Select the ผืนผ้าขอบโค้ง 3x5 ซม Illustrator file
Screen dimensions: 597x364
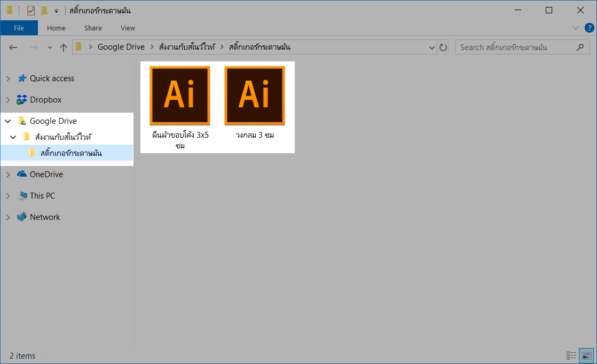tap(180, 96)
